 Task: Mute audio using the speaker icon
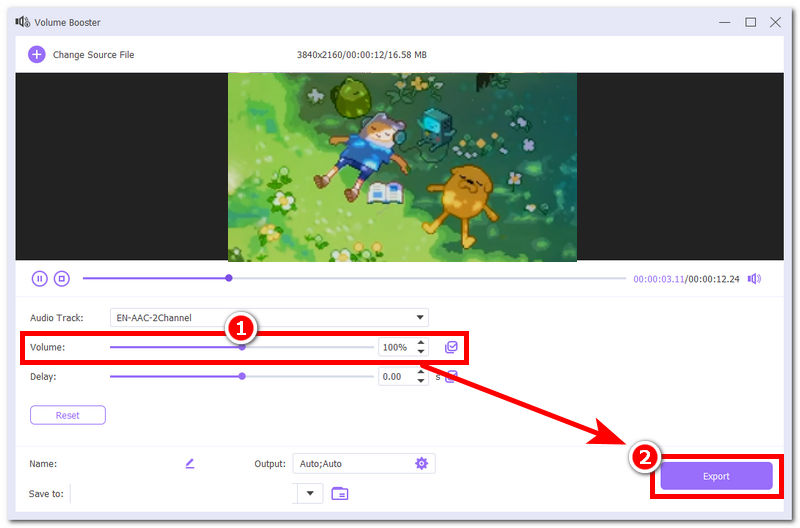coord(754,279)
